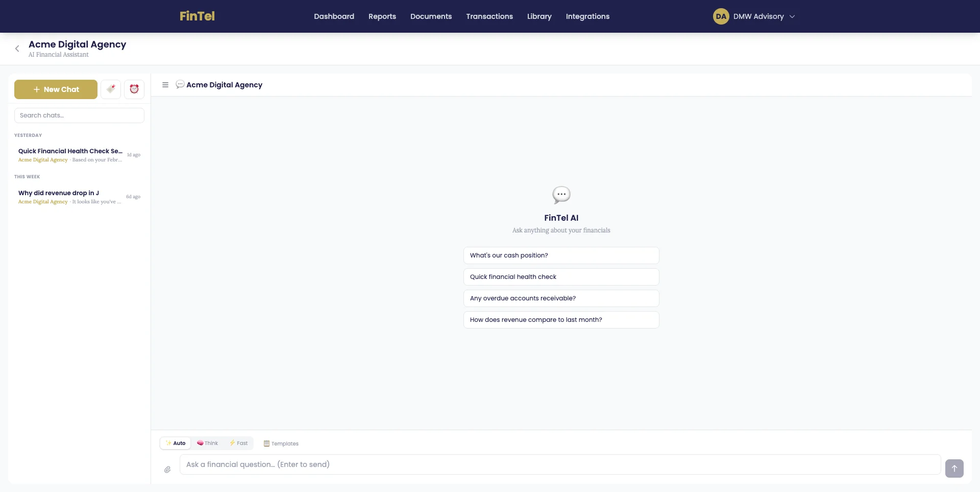Navigate to the Integrations tab
Image resolution: width=980 pixels, height=492 pixels.
[587, 16]
